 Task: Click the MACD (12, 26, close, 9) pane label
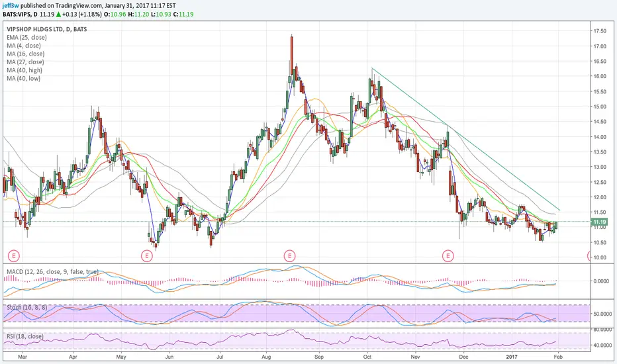(x=52, y=272)
